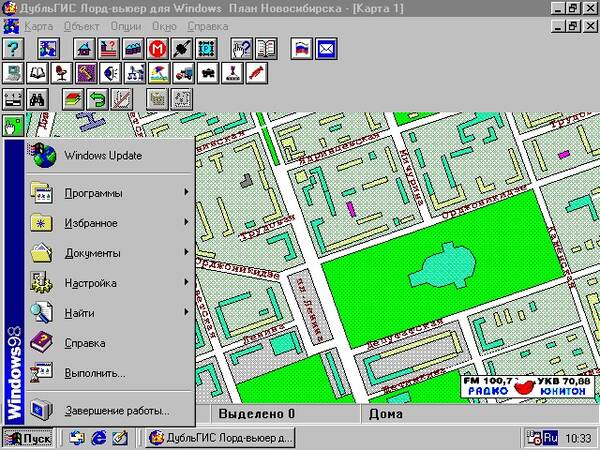
Task: Click the Пуск start button
Action: [28, 438]
